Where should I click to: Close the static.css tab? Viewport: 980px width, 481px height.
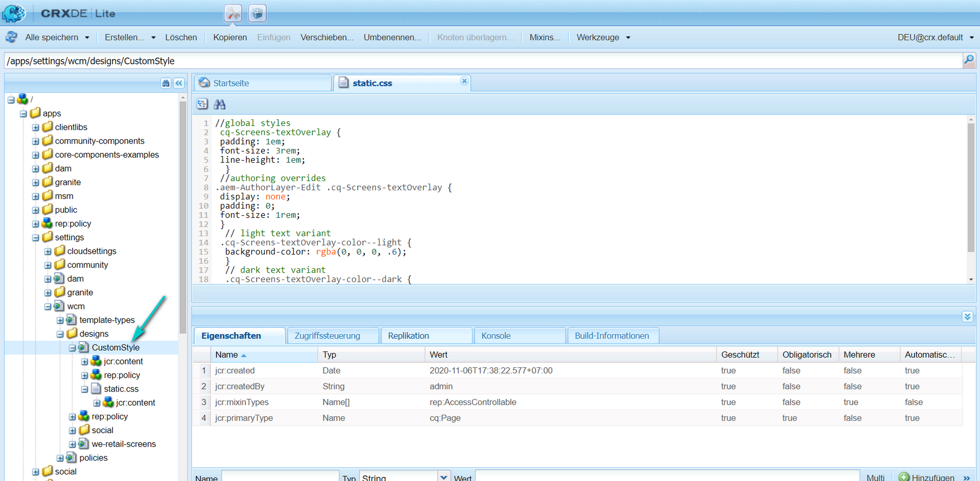click(464, 81)
